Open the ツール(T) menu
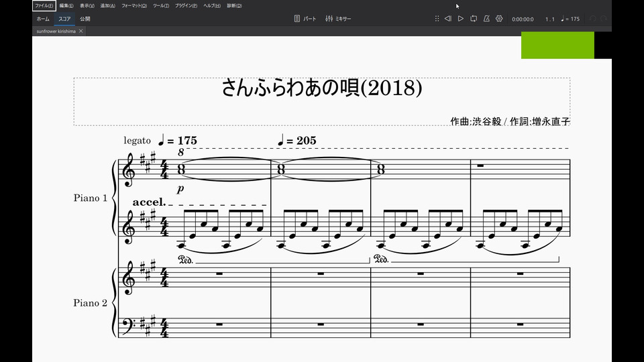Image resolution: width=644 pixels, height=362 pixels. coord(160,6)
